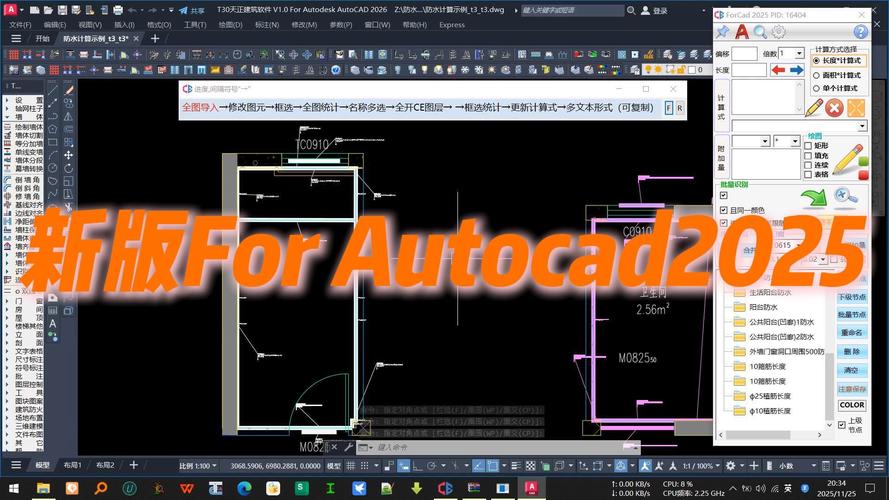The image size is (889, 500).
Task: Open the ForCad gear settings icon
Action: click(x=778, y=32)
